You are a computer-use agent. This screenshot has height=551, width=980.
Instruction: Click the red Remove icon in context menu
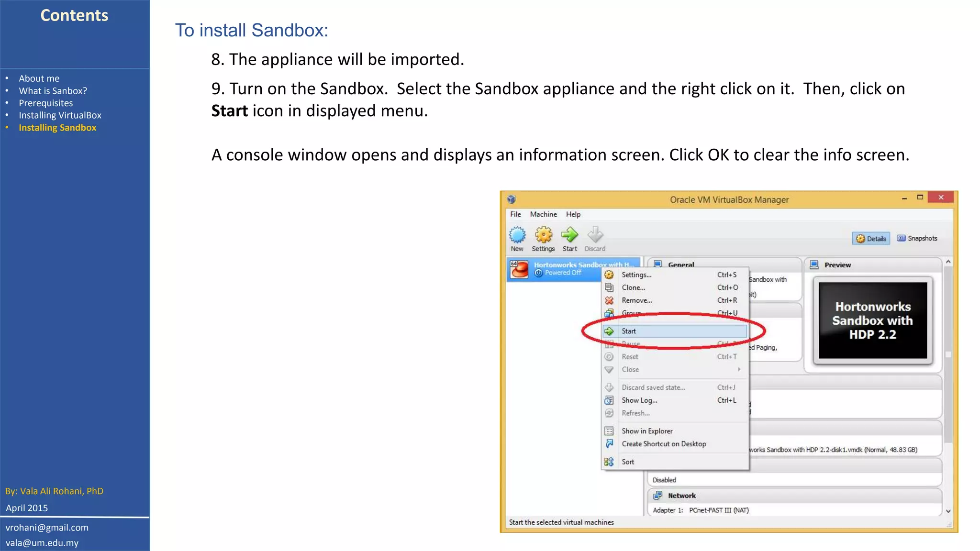(609, 300)
